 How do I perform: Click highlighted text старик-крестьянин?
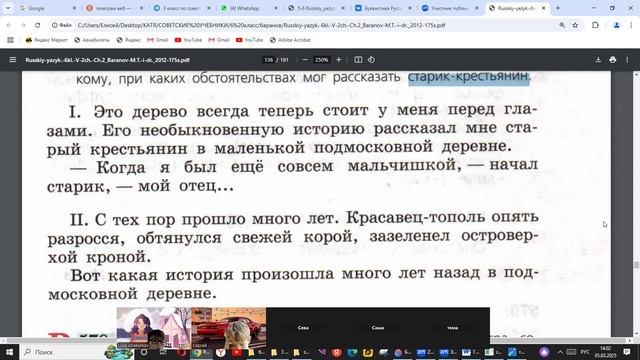click(469, 76)
